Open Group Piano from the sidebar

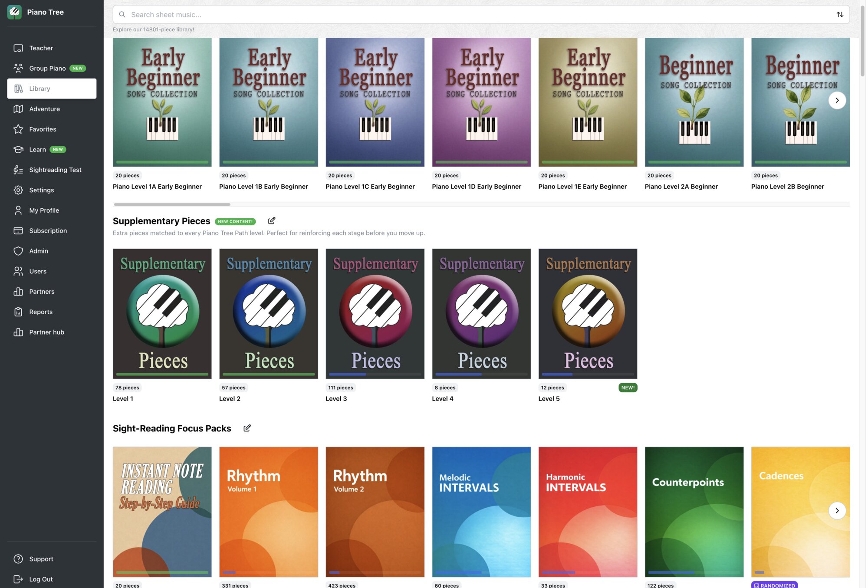(x=52, y=68)
